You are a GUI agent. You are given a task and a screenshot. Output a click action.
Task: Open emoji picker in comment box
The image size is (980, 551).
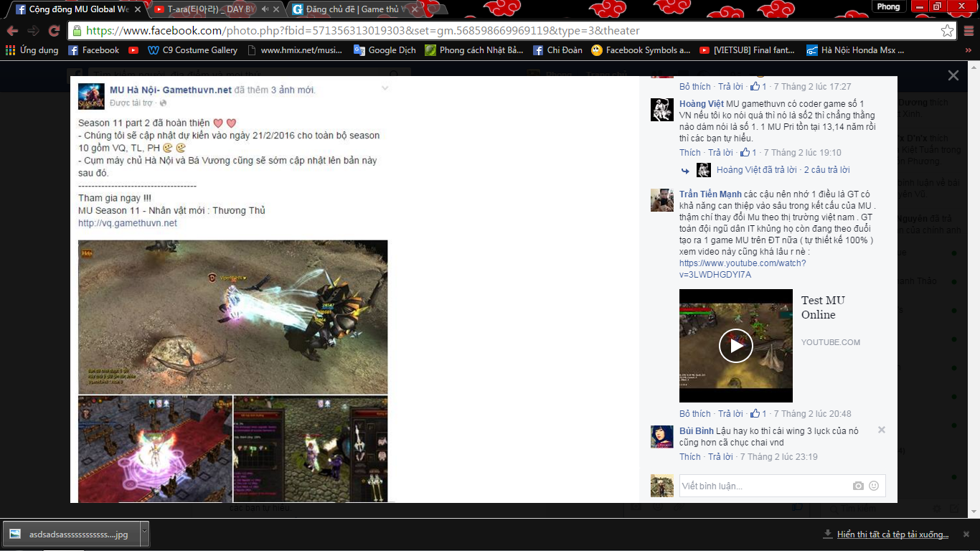874,486
